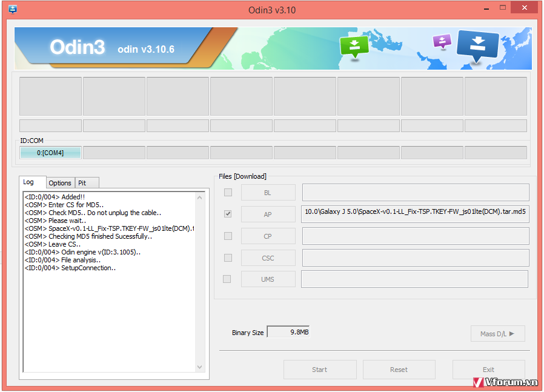
Task: Click the 'odin v3.10.6' version text
Action: [x=146, y=49]
